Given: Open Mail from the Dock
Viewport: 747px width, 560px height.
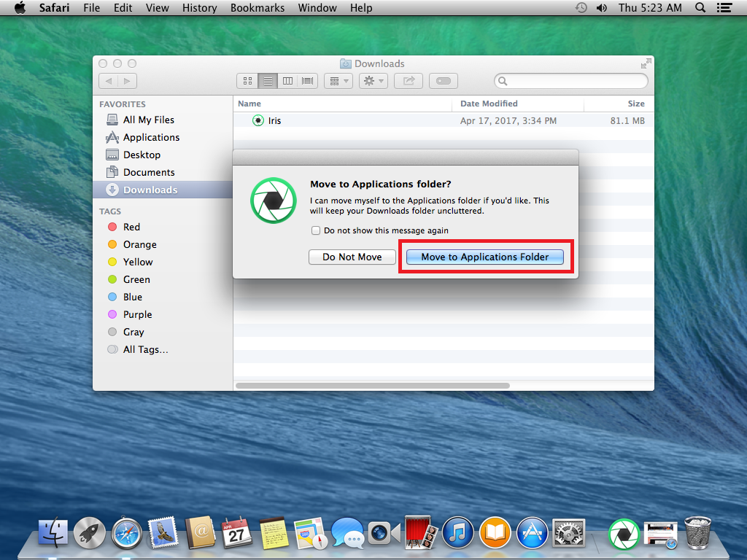Looking at the screenshot, I should tap(163, 532).
